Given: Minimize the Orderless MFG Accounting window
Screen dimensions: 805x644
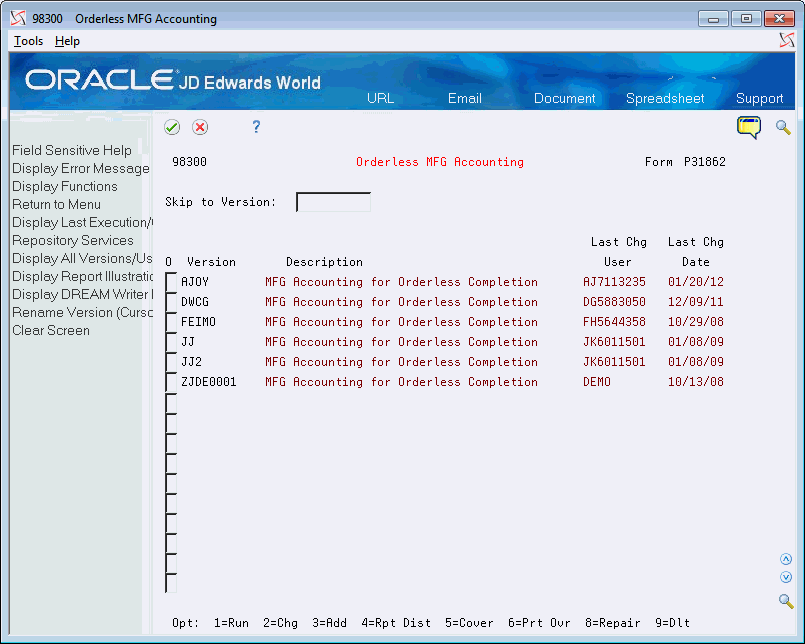Looking at the screenshot, I should click(713, 19).
